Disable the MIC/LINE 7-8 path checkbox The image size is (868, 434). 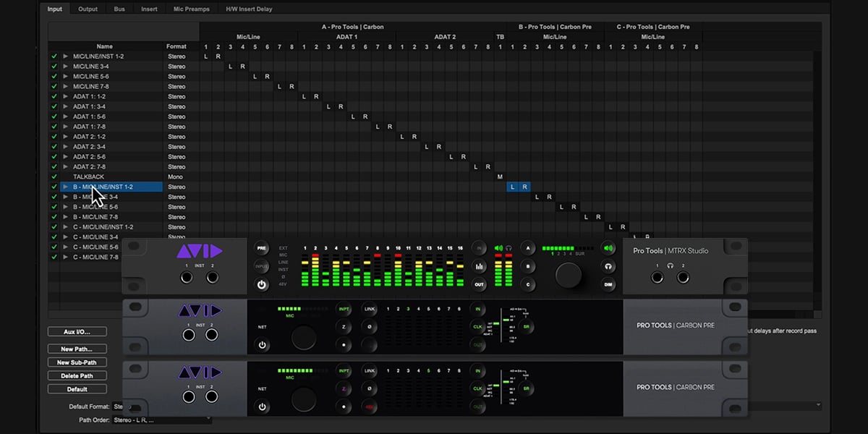point(54,86)
